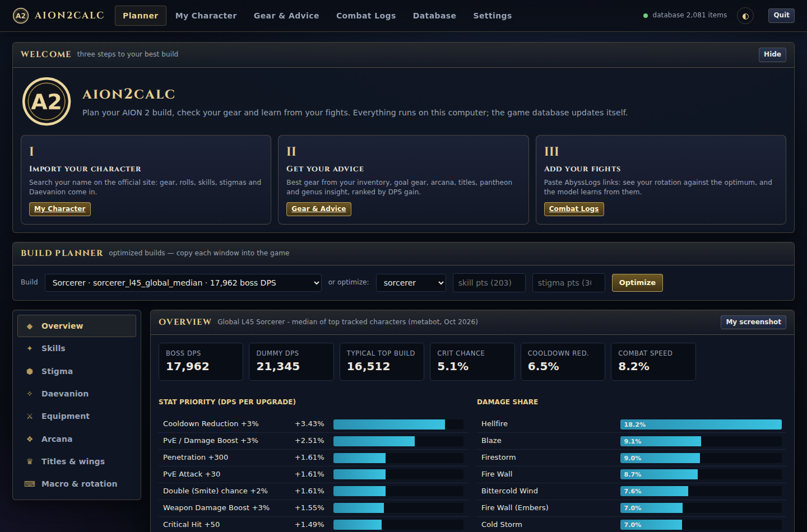Select the Cooldown Red. stat card

point(563,362)
